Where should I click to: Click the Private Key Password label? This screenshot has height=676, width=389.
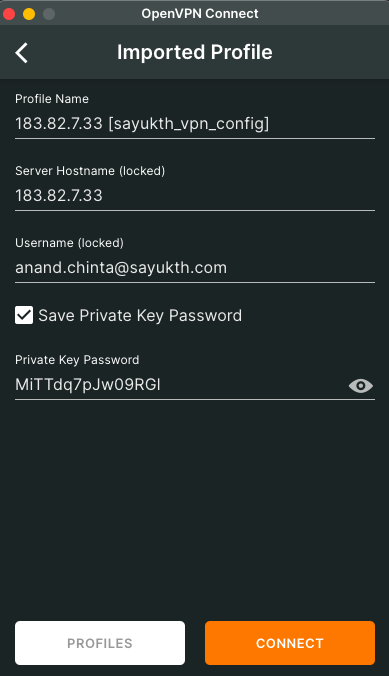[77, 360]
